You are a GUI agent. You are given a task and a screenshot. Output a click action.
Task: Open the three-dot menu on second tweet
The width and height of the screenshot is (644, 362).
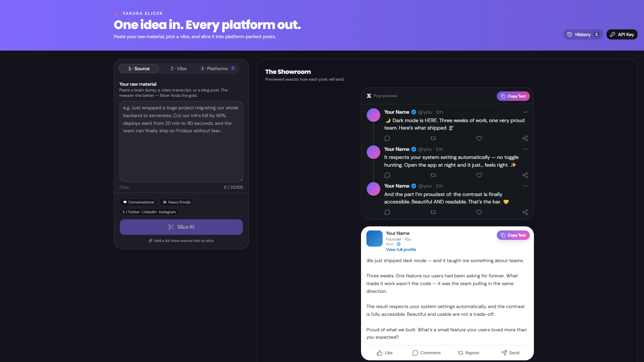[525, 149]
